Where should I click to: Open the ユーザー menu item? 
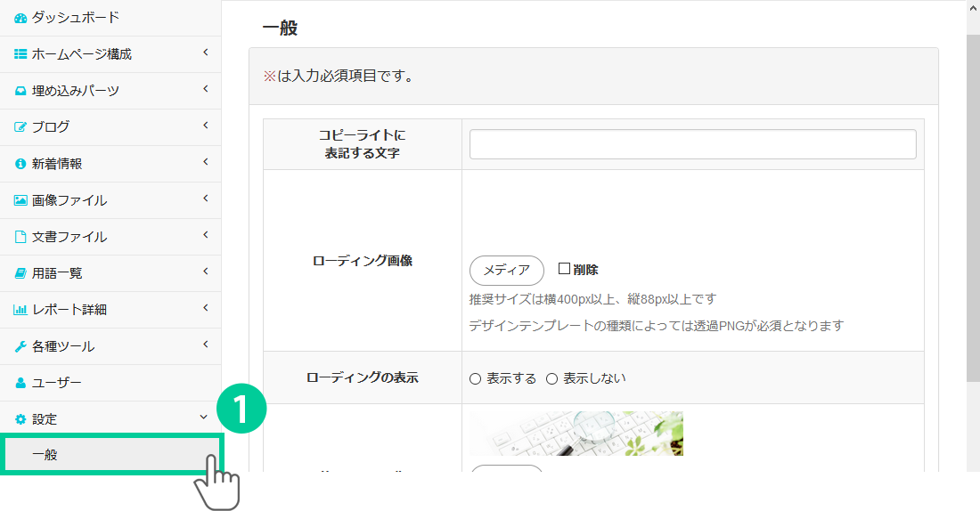point(57,383)
